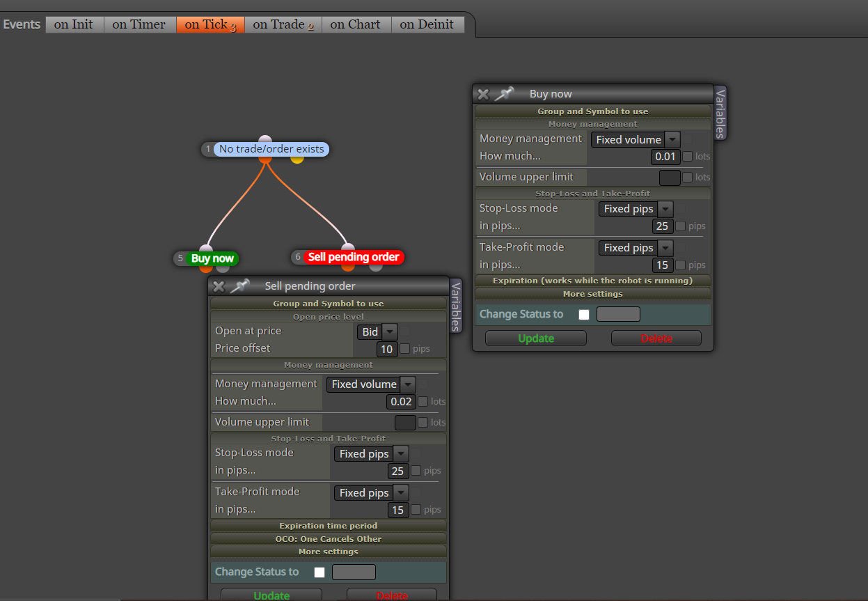Toggle Volume upper limit lots checkbox in Buy now
868x601 pixels.
click(x=687, y=178)
